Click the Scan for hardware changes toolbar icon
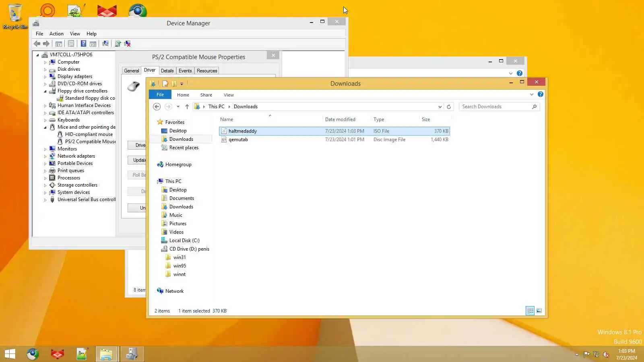 (105, 44)
